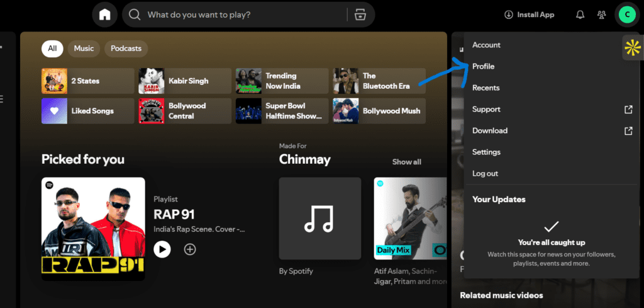Viewport: 644px width, 308px height.
Task: Click the Your Updates heading
Action: (499, 200)
